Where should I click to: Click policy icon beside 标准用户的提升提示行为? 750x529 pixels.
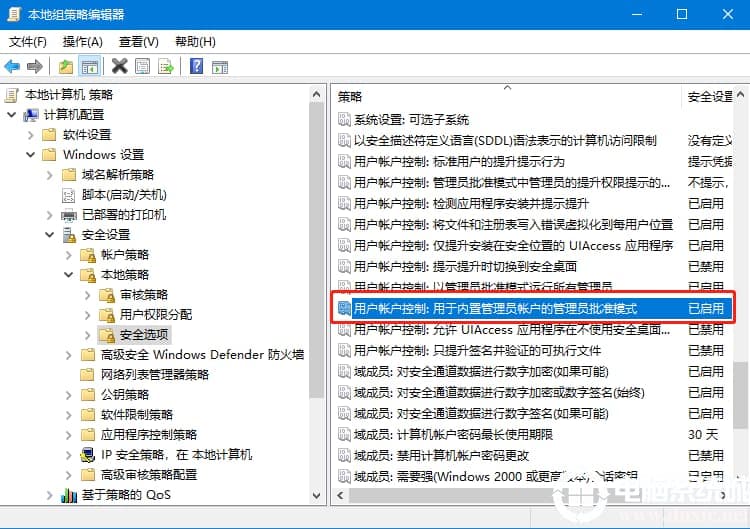click(344, 161)
